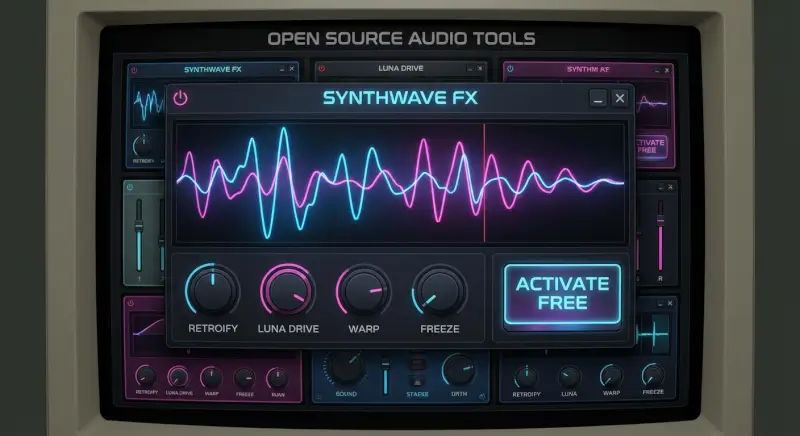Click the large ACTIVATE FREE button
Viewport: 800px width, 436px height.
click(562, 294)
